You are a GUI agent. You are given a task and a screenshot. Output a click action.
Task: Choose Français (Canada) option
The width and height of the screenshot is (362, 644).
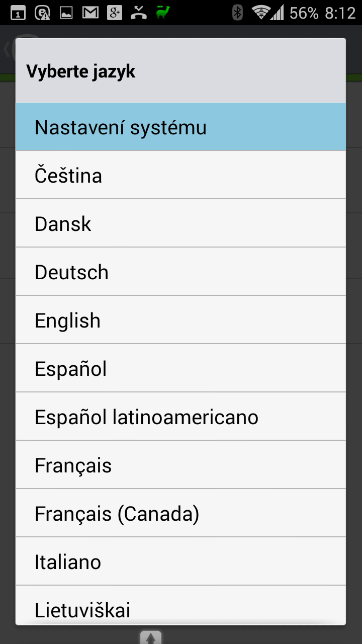[181, 513]
